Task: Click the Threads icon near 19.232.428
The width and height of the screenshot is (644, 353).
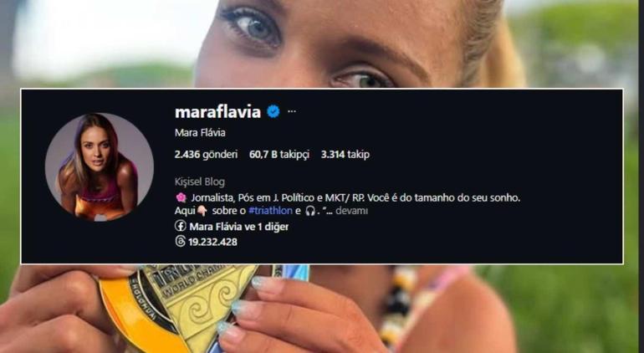Action: pos(181,242)
